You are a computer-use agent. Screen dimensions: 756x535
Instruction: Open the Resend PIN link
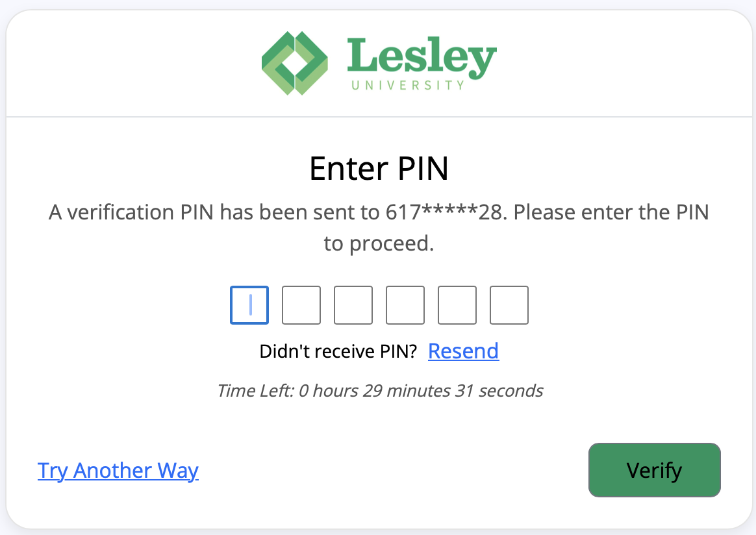click(463, 351)
